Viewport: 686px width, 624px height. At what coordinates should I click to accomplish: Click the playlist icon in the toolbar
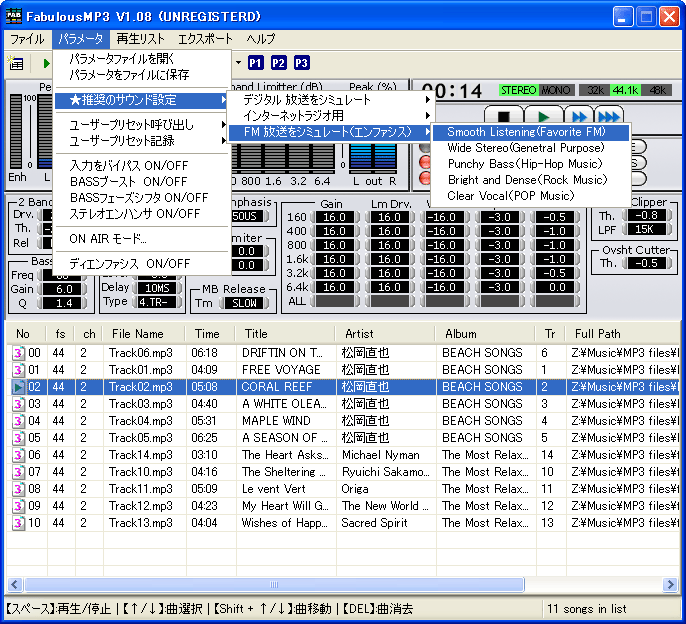pyautogui.click(x=16, y=63)
